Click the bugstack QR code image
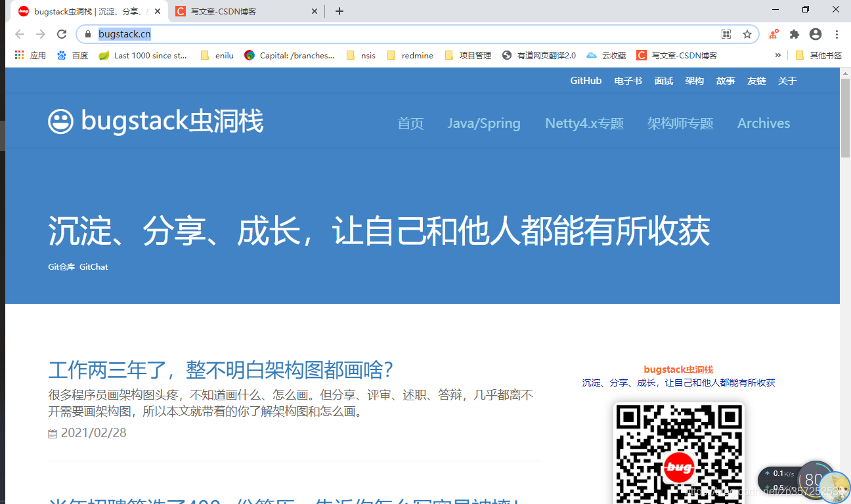Screen dimensions: 851x504 tap(678, 453)
